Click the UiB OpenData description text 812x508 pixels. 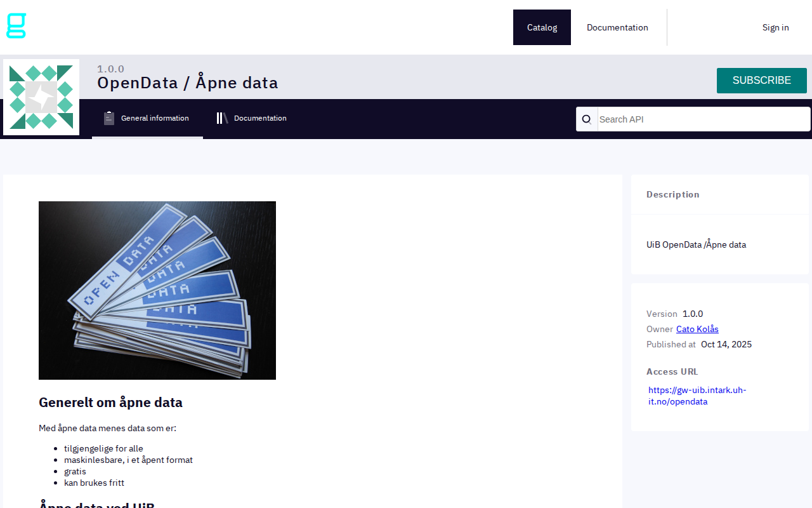[x=696, y=244]
